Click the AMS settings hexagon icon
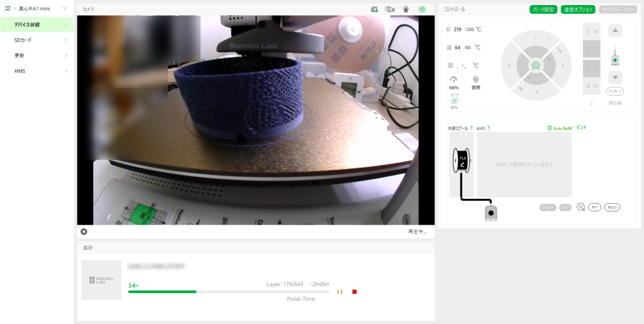644x324 pixels. [581, 207]
